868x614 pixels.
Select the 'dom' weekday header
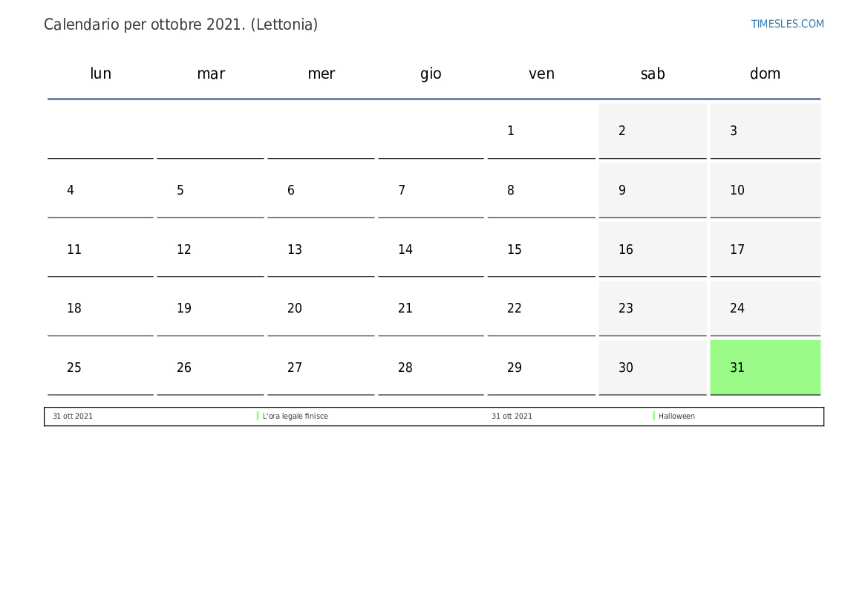point(765,74)
